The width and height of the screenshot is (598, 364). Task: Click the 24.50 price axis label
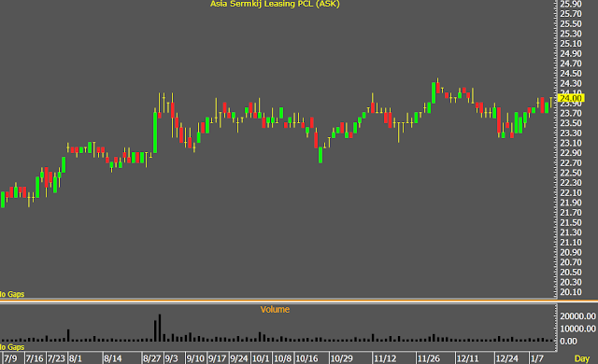571,74
